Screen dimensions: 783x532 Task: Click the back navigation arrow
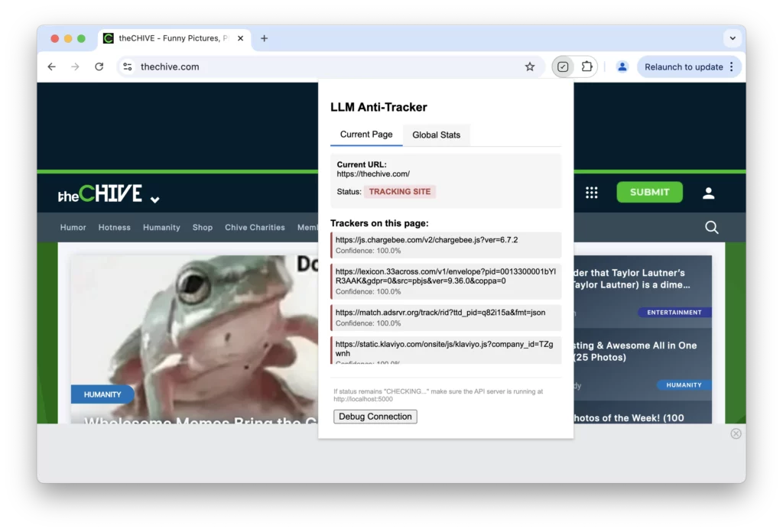pyautogui.click(x=51, y=66)
